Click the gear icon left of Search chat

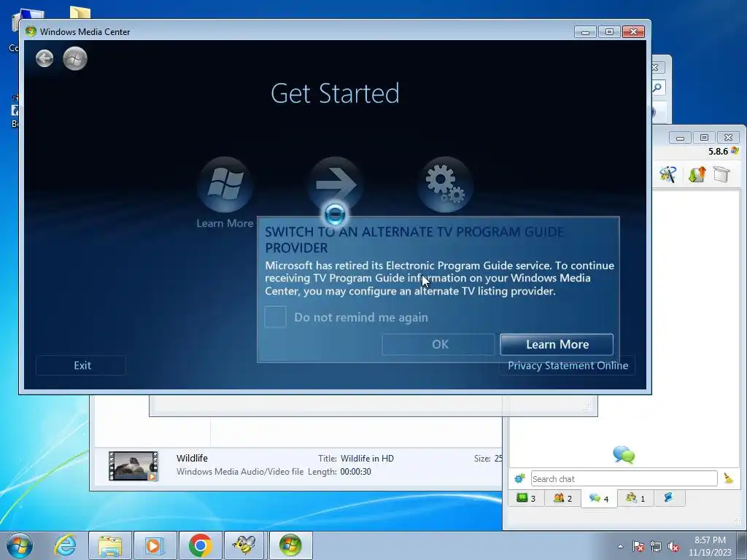tap(519, 478)
